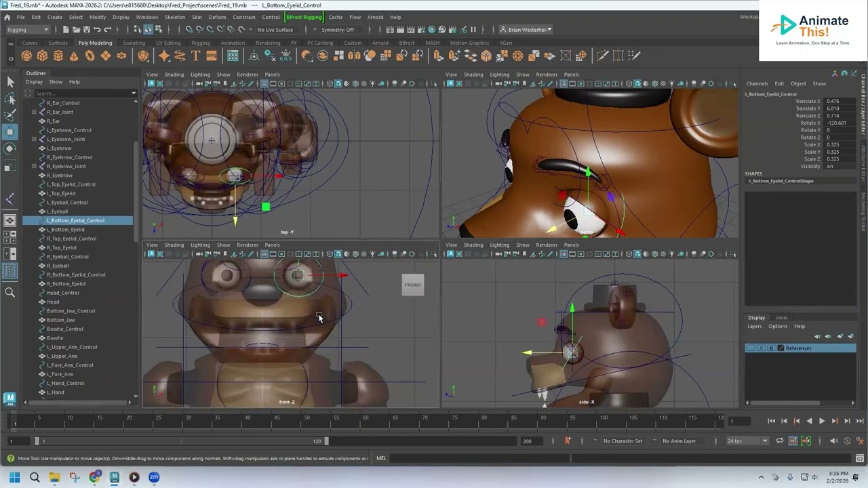
Task: Create a polygon sphere from the shelf
Action: click(x=26, y=56)
